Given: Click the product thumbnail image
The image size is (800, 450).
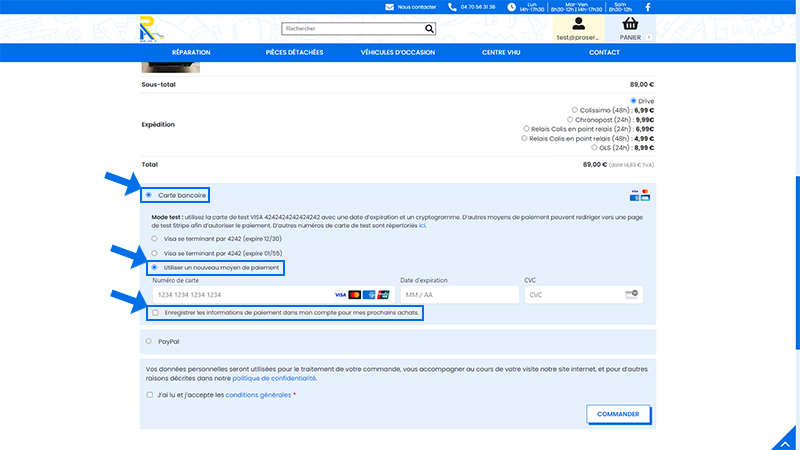Looking at the screenshot, I should pos(170,67).
